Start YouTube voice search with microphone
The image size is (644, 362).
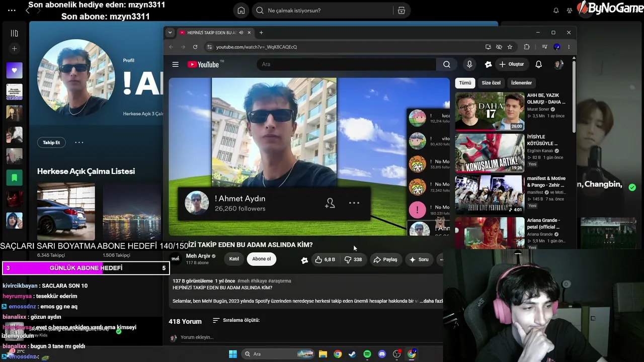469,64
